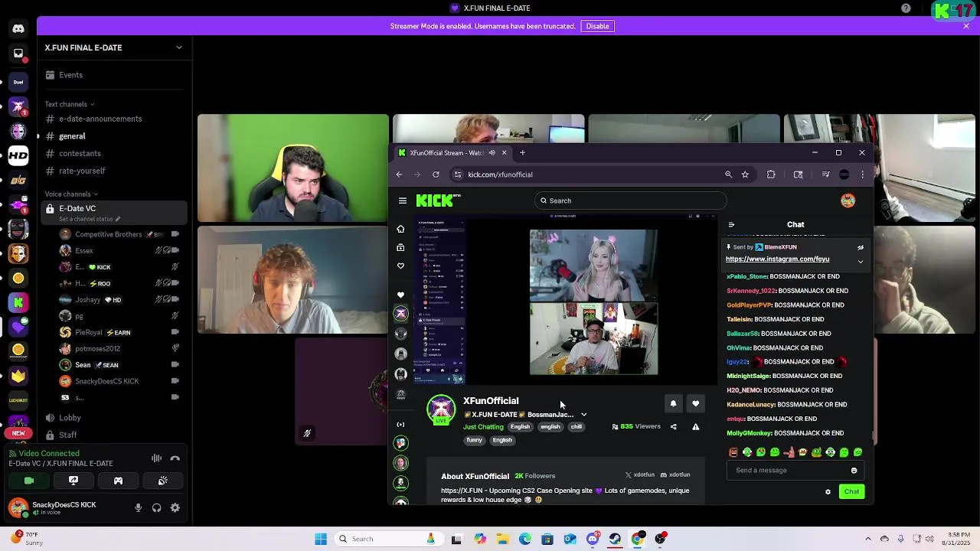The image size is (980, 551).
Task: Mute the Discord microphone
Action: click(x=139, y=507)
